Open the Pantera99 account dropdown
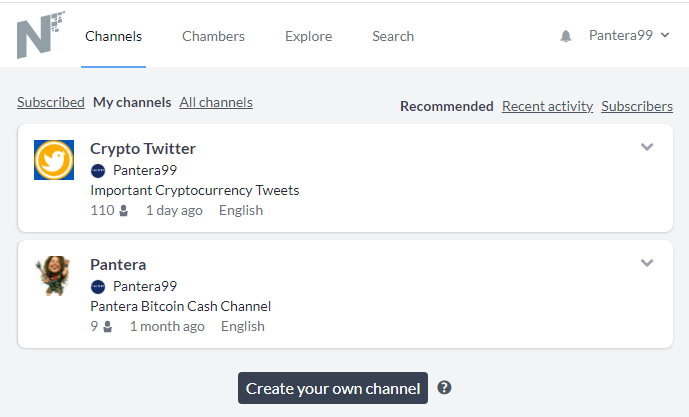 coord(629,35)
